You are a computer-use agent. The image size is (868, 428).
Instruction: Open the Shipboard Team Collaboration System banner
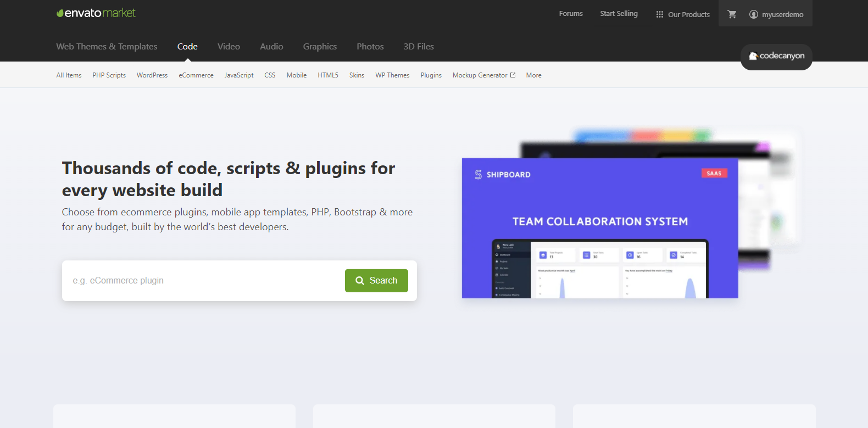(600, 228)
